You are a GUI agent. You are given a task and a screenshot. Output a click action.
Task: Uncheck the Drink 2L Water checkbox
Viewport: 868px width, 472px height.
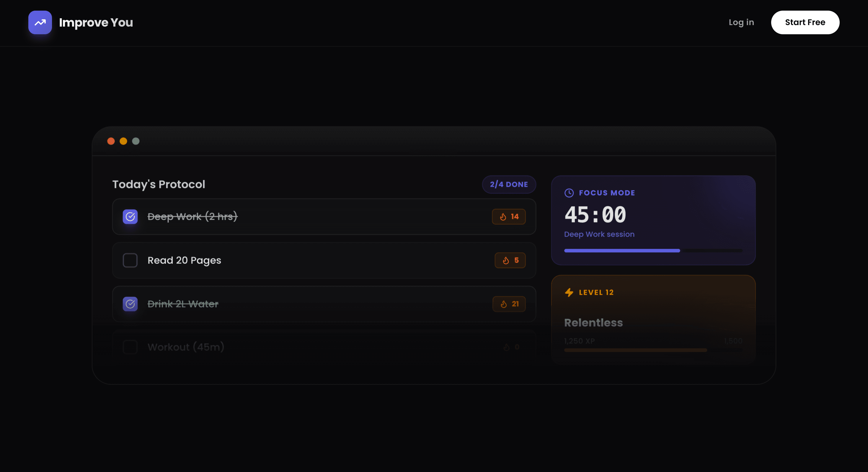tap(130, 304)
